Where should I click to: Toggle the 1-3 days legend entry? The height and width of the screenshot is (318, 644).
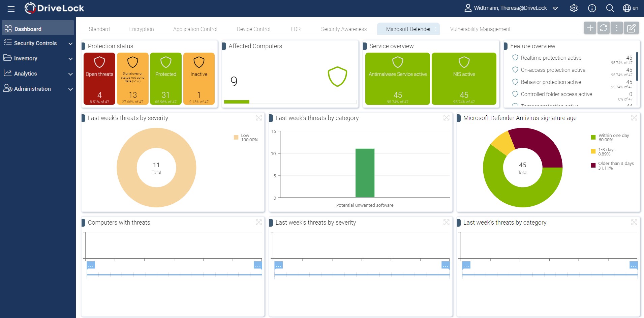pos(603,151)
